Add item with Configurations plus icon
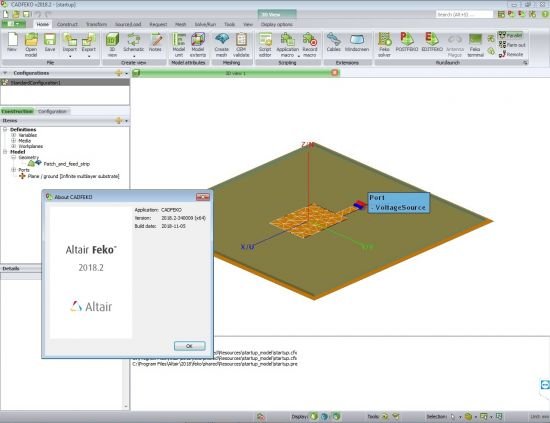Image resolution: width=550 pixels, height=423 pixels. (119, 73)
